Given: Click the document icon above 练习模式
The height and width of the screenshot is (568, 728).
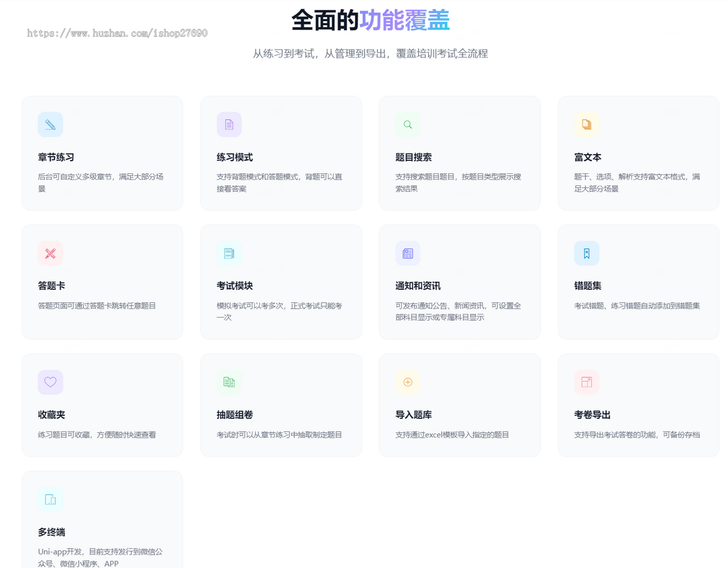Looking at the screenshot, I should pos(229,125).
